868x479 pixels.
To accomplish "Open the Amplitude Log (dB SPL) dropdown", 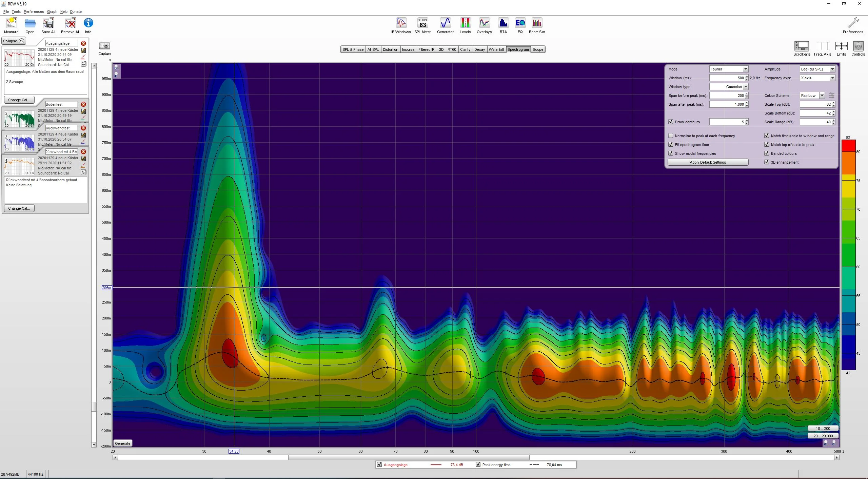I will [x=817, y=69].
